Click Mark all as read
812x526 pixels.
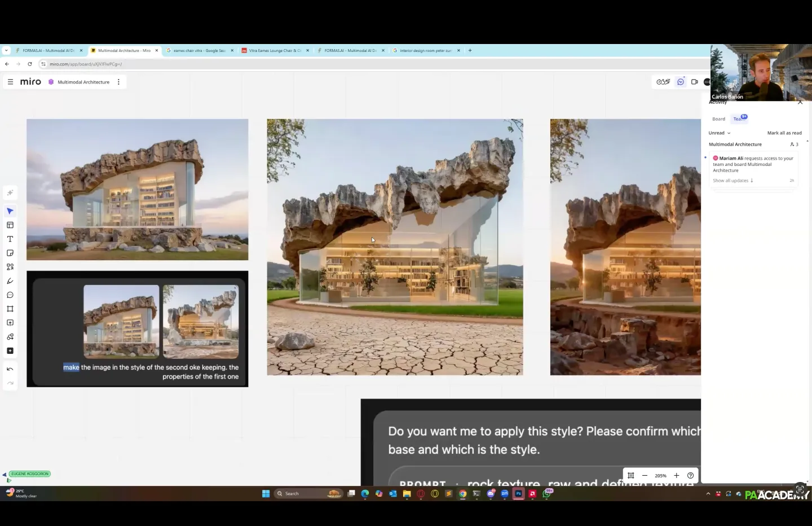784,133
